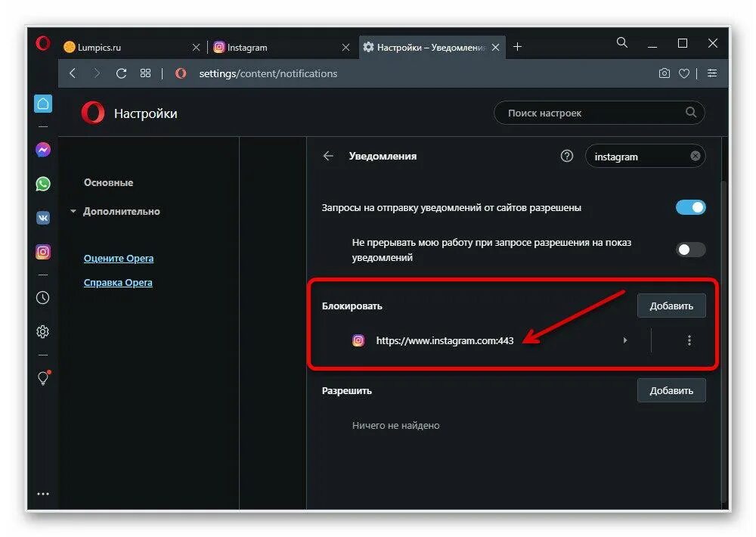Open Speed Dial grid icon in toolbar
Image resolution: width=756 pixels, height=537 pixels.
[145, 73]
